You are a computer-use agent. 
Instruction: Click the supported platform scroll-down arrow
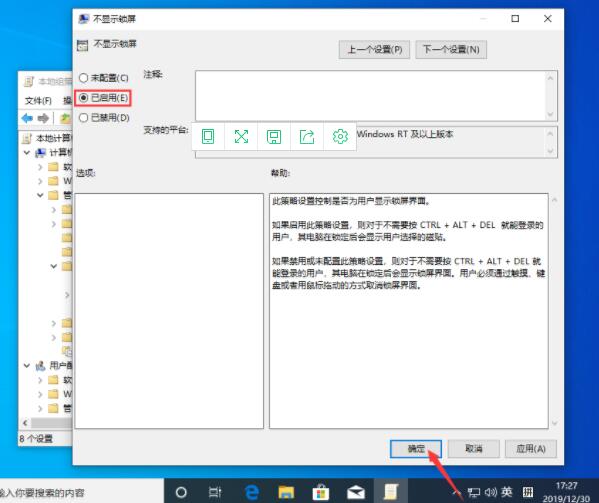pyautogui.click(x=550, y=151)
